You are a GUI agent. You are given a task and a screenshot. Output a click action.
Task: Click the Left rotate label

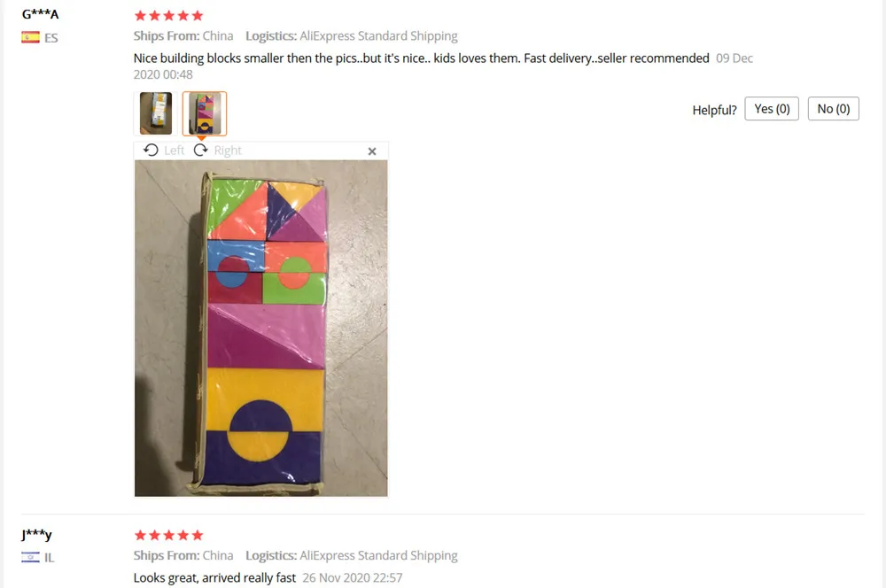point(174,151)
